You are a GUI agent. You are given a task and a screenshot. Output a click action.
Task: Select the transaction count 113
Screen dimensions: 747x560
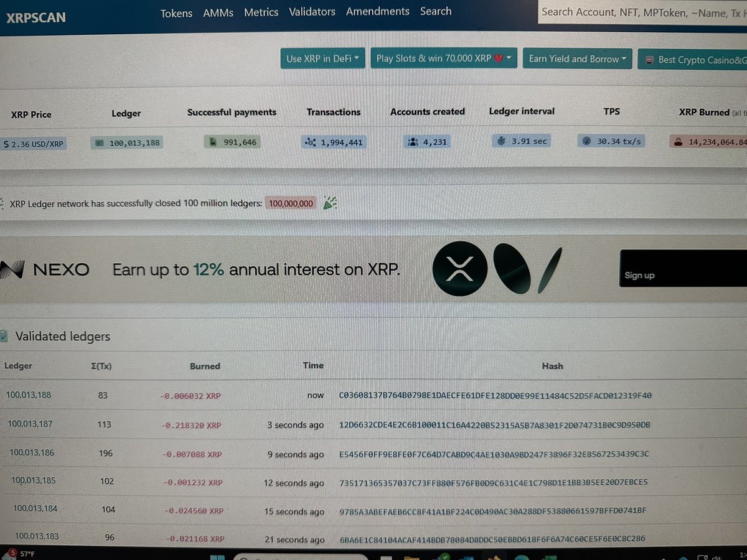[x=104, y=424]
